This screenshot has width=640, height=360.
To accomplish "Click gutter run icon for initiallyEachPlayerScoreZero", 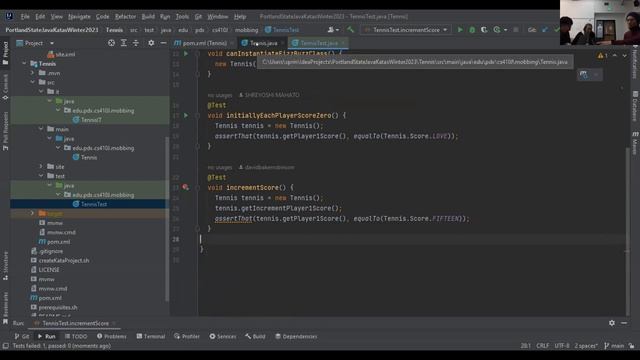I will pos(186,116).
